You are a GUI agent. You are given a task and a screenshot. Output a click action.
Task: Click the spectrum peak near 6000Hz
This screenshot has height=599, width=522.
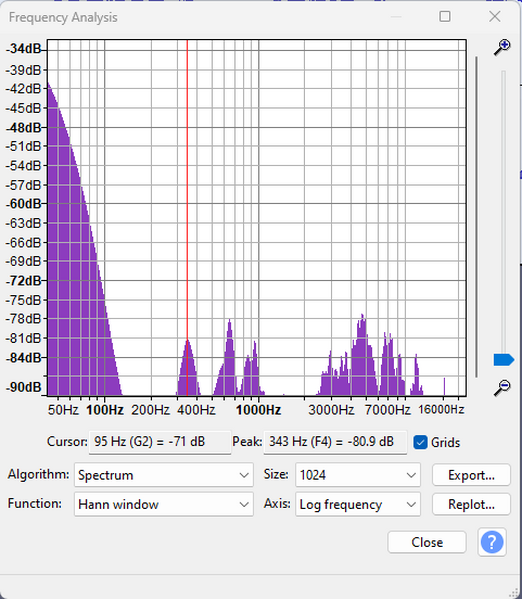(362, 317)
